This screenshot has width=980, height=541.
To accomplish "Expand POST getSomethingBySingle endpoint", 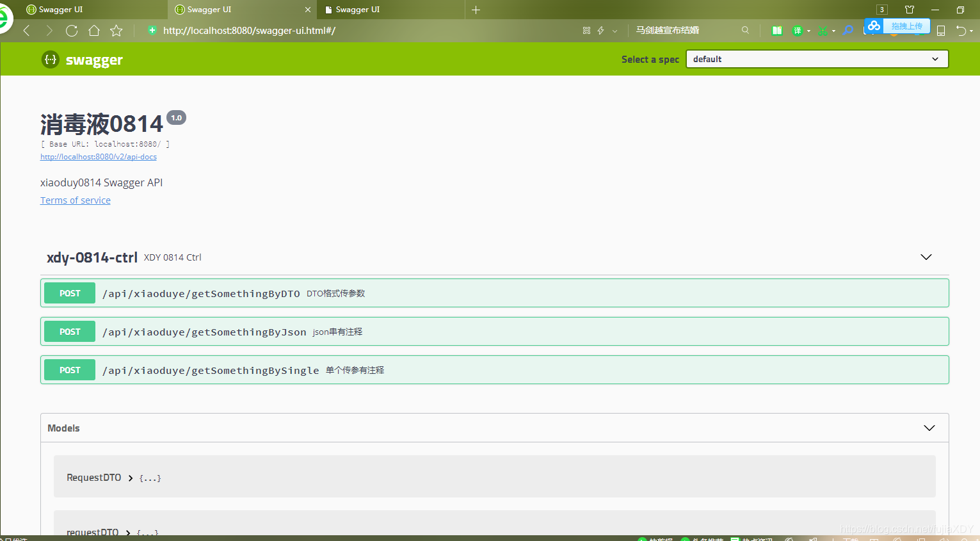I will point(494,370).
